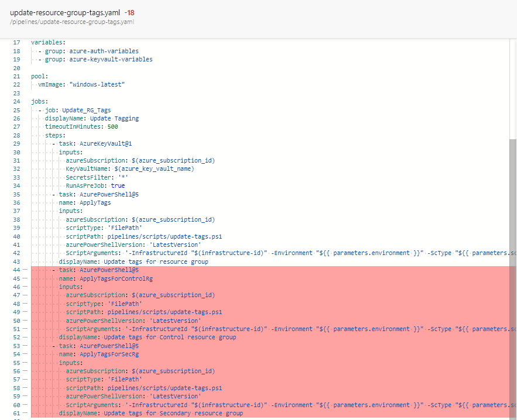The image size is (517, 420).
Task: Click 'Update tags for Secondary resource group' text
Action: (173, 414)
